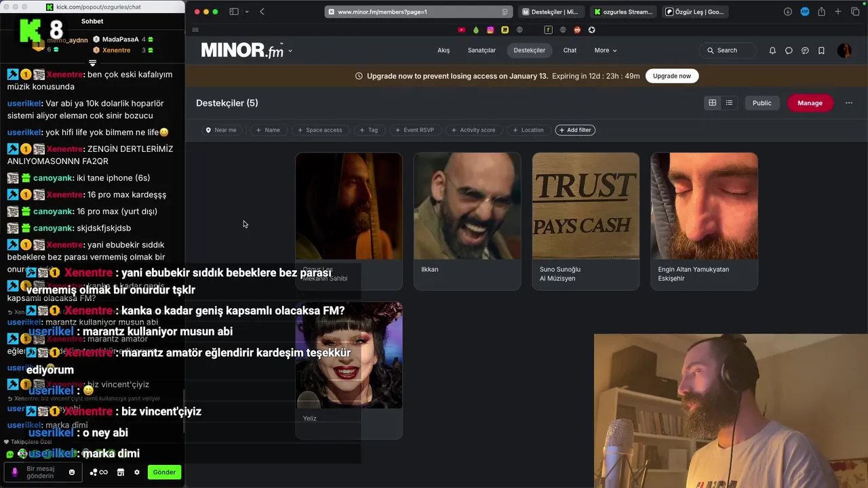Click Gönder to send chat message

pos(164,472)
